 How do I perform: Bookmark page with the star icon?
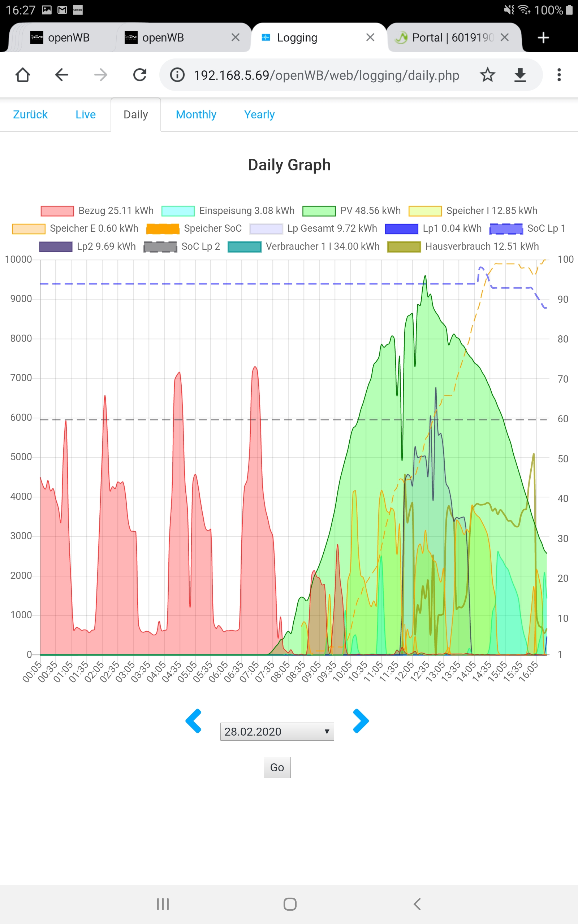pyautogui.click(x=487, y=75)
